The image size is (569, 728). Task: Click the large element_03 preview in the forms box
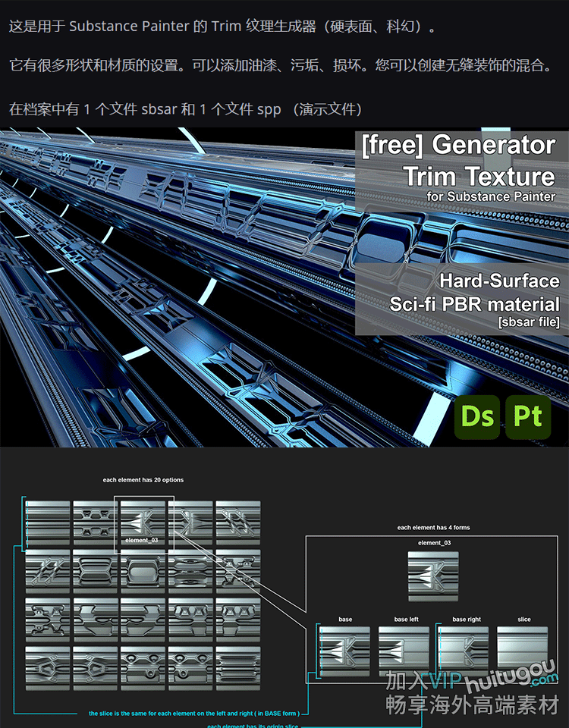click(x=433, y=576)
